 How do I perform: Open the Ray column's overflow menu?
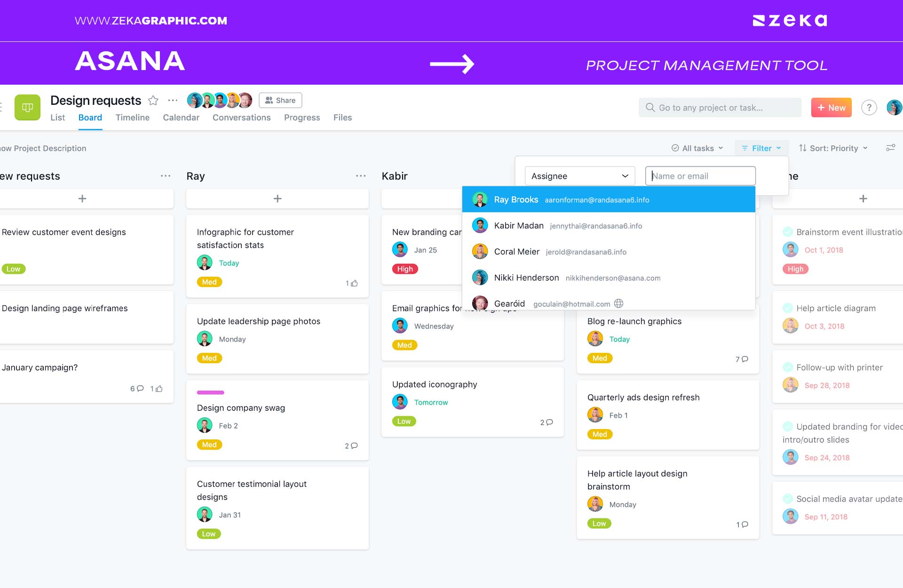pyautogui.click(x=361, y=175)
